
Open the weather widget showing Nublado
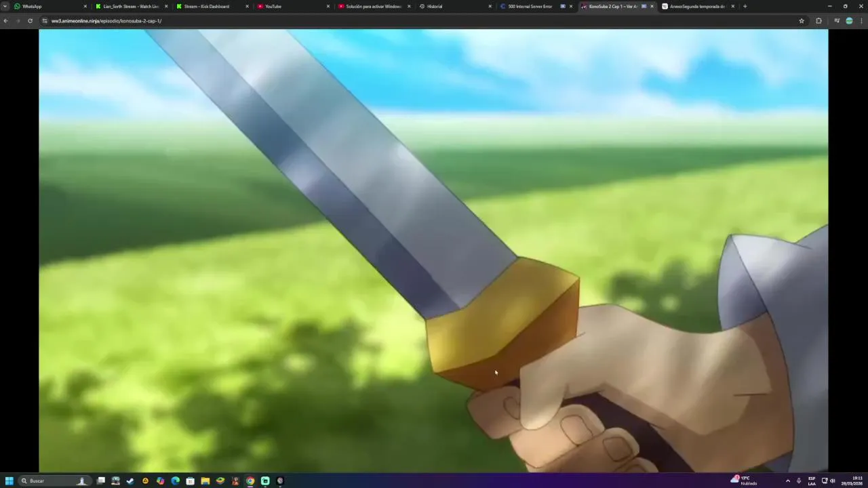point(744,481)
